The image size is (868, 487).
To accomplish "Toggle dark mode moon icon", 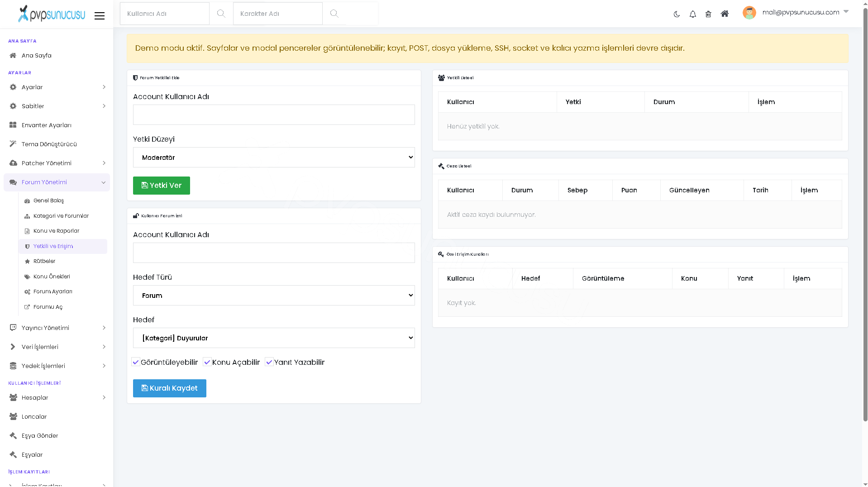I will point(677,14).
